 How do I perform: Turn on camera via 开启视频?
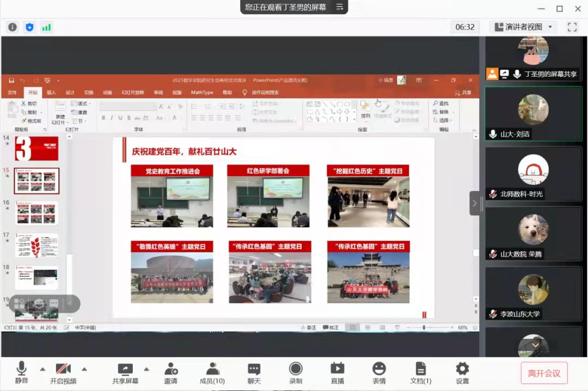click(63, 373)
